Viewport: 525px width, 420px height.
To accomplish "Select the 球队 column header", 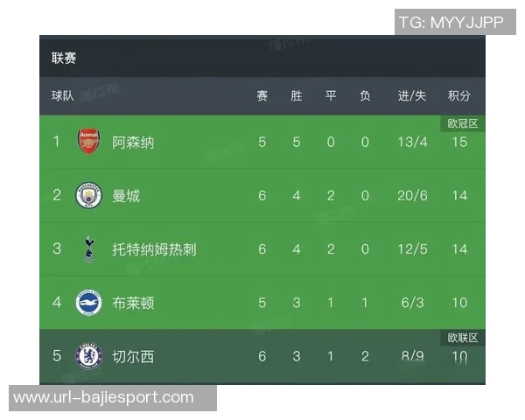I will click(x=63, y=95).
